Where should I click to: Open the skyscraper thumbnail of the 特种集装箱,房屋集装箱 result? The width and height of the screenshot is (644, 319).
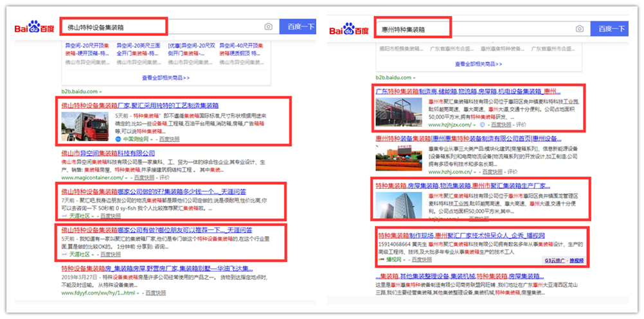point(399,205)
